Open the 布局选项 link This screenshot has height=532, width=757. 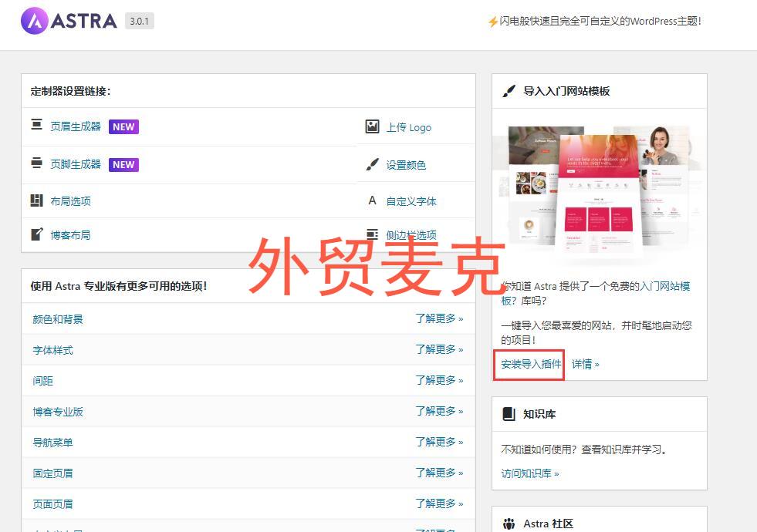coord(70,201)
